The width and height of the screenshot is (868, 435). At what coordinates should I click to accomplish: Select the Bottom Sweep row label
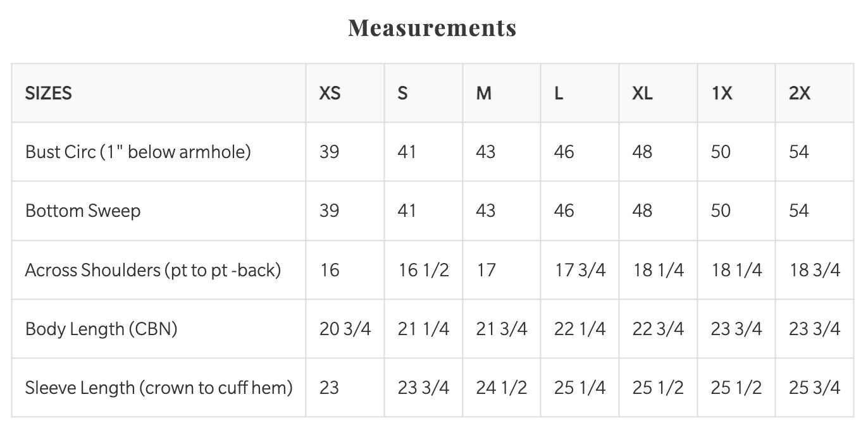[x=83, y=211]
